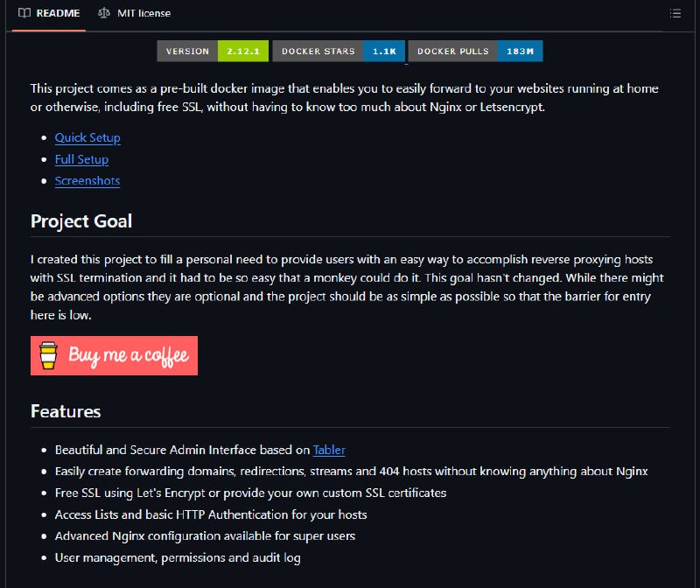Screen dimensions: 700x588
Task: Open the Full Setup link
Action: point(81,159)
